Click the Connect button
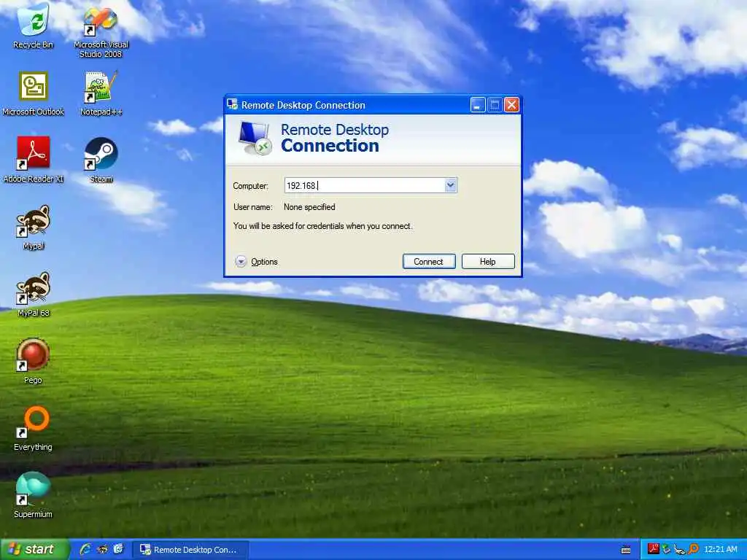The width and height of the screenshot is (747, 560). click(x=429, y=262)
